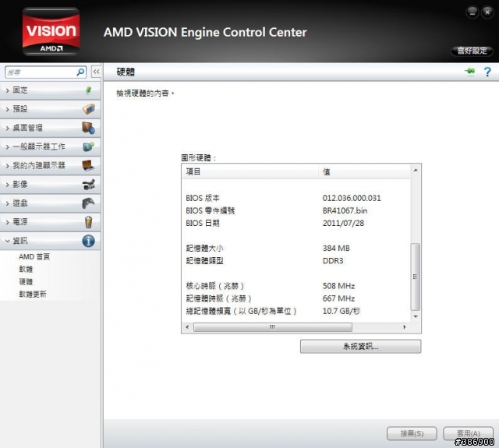The image size is (499, 448).
Task: Click the value 508 MHz
Action: (x=338, y=286)
